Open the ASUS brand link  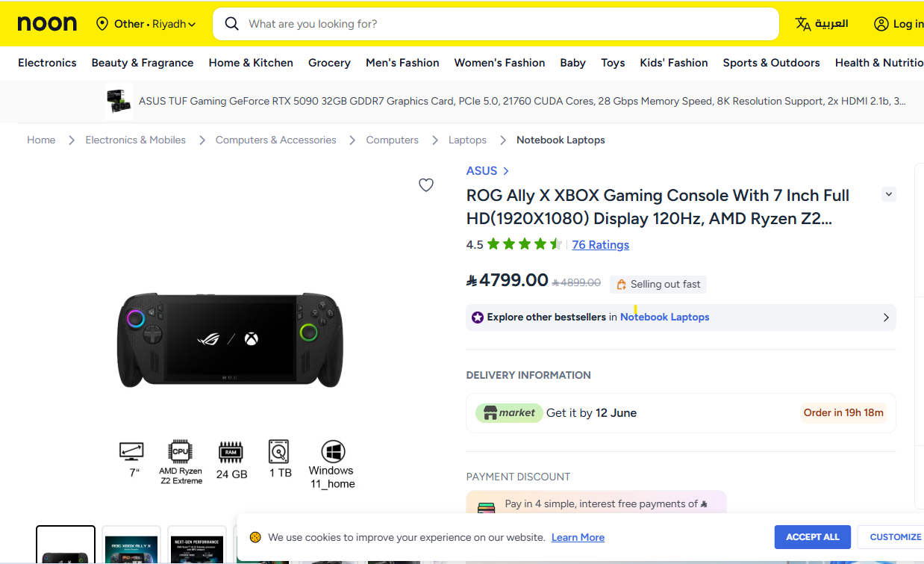[487, 171]
